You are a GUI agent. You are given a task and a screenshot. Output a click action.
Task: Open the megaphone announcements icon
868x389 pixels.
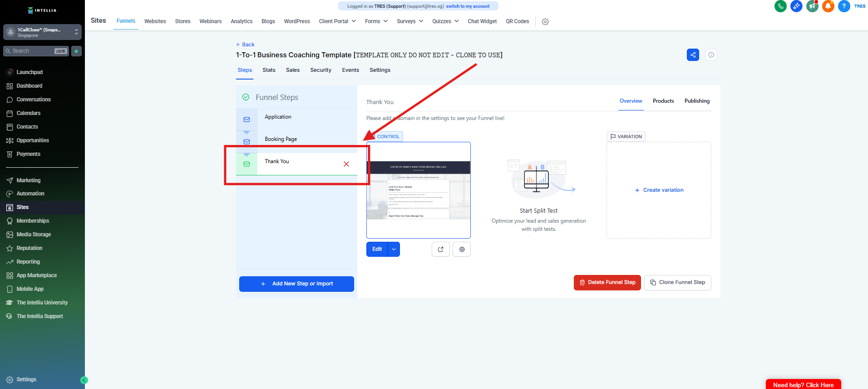(812, 6)
